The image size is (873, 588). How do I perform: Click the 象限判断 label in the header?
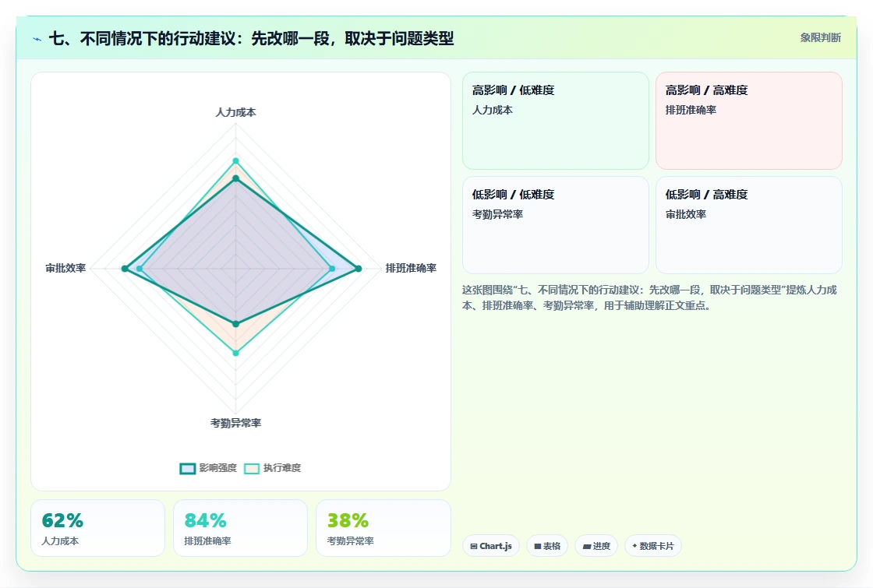[820, 38]
